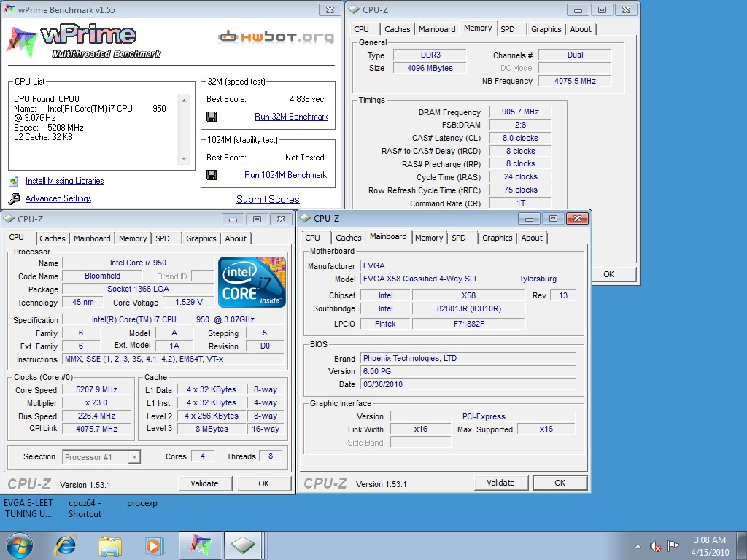Click the BIOS date '03/30/2010'

[468, 384]
